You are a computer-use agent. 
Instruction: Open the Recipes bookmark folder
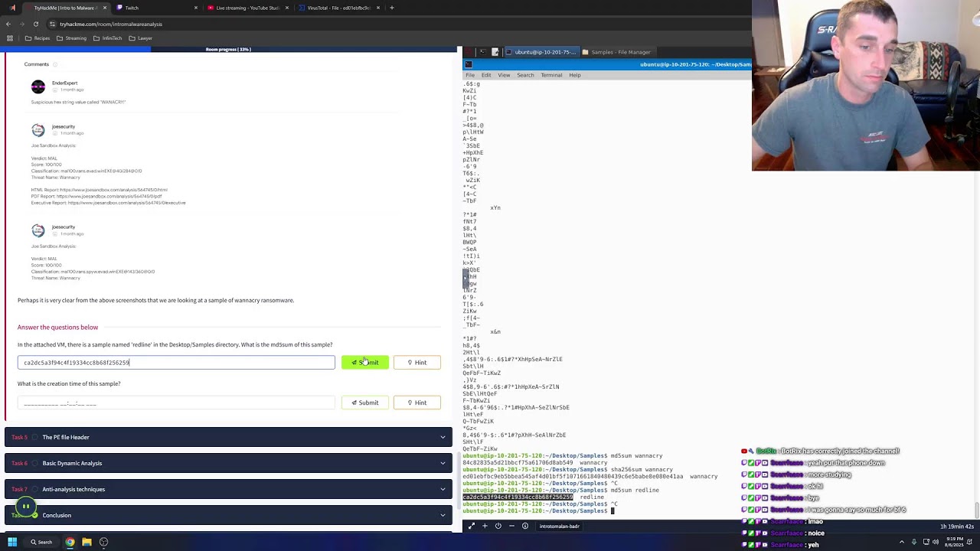38,38
